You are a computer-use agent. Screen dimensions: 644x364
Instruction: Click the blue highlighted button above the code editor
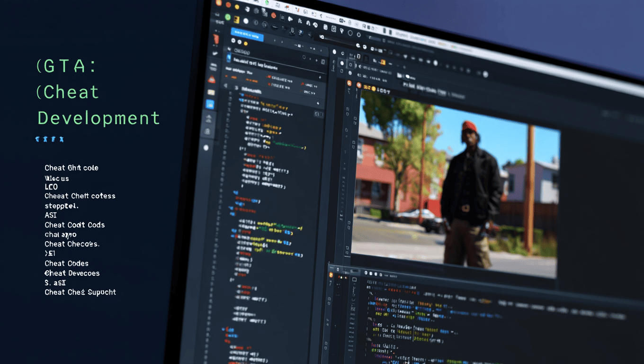(x=247, y=35)
